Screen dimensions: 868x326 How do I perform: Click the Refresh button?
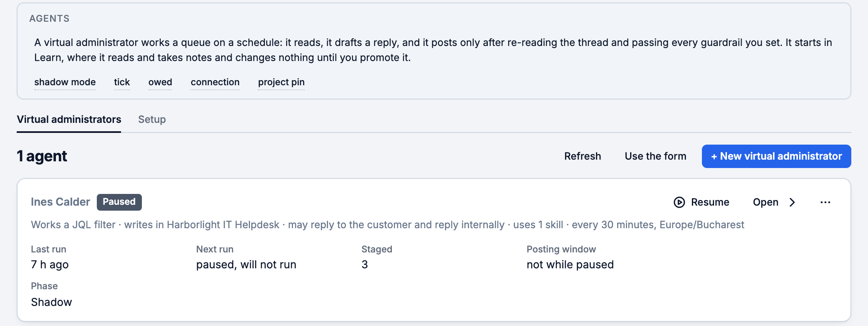pyautogui.click(x=583, y=156)
